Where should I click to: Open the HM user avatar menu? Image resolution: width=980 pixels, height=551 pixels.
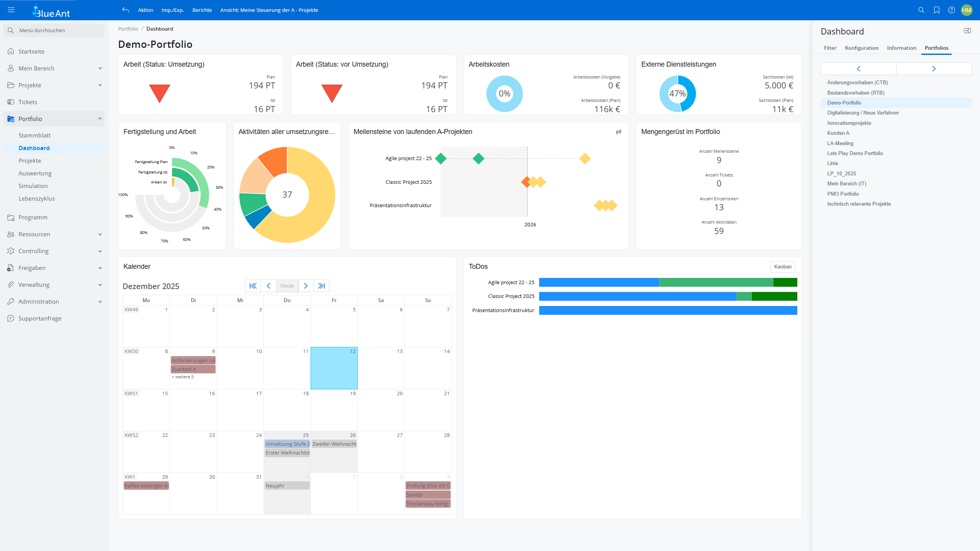point(967,10)
